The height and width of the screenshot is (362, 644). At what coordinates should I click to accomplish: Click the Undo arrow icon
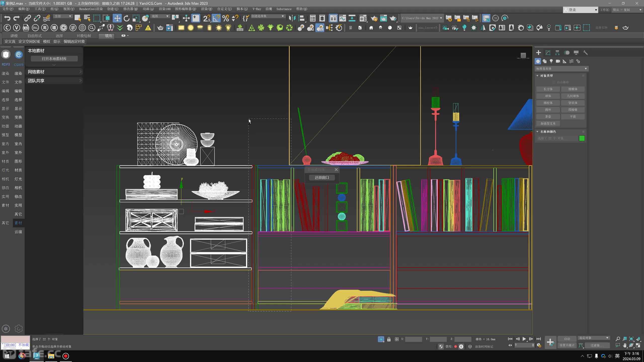click(7, 18)
